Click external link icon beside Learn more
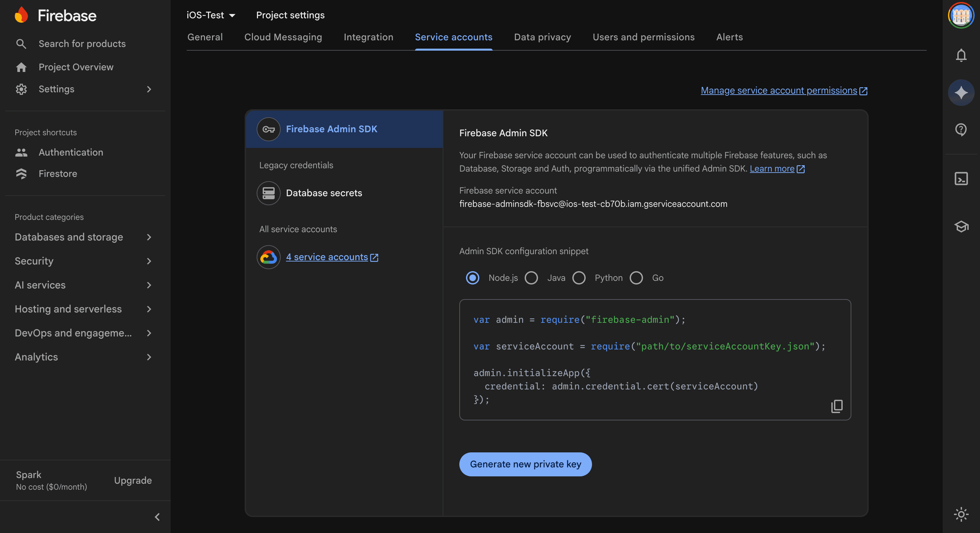This screenshot has width=980, height=533. pyautogui.click(x=800, y=169)
